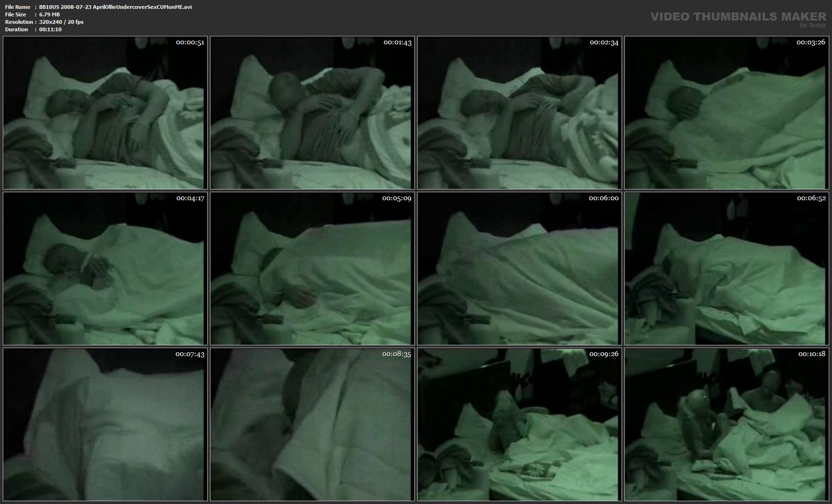
Task: Select the thumbnail timestamped 00:00:51
Action: (105, 112)
